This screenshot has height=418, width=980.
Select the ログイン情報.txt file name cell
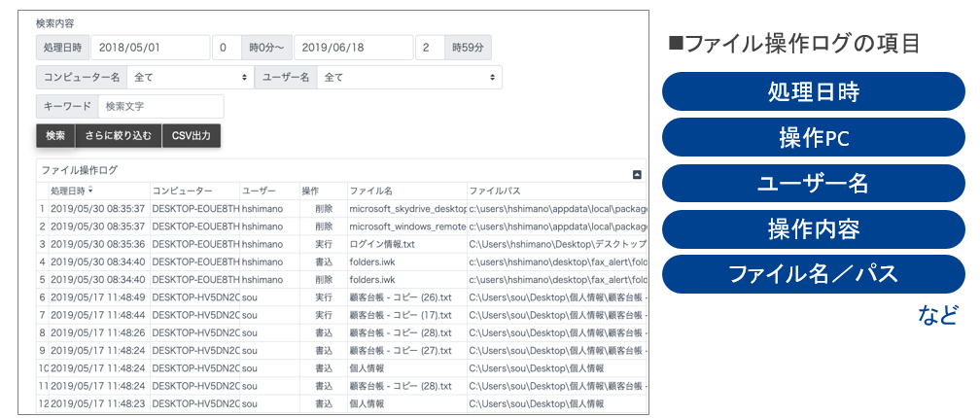[x=406, y=244]
